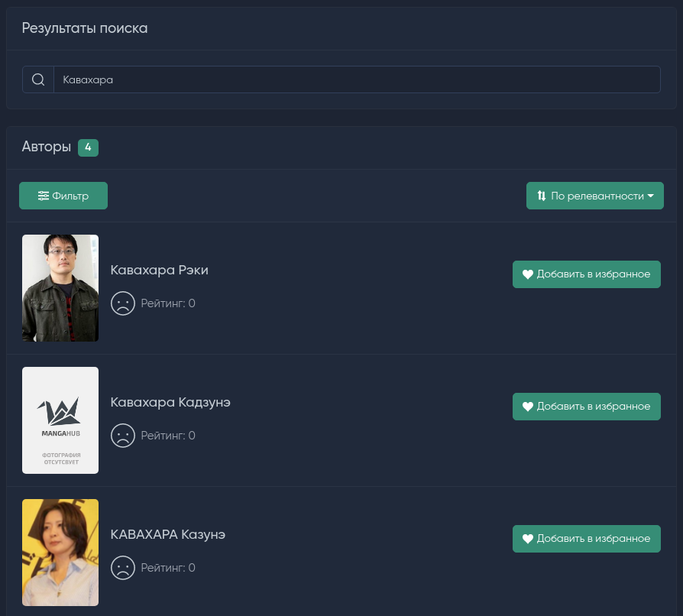The width and height of the screenshot is (683, 616).
Task: Open the Кавахара Кадзунэ author name link
Action: coord(170,402)
